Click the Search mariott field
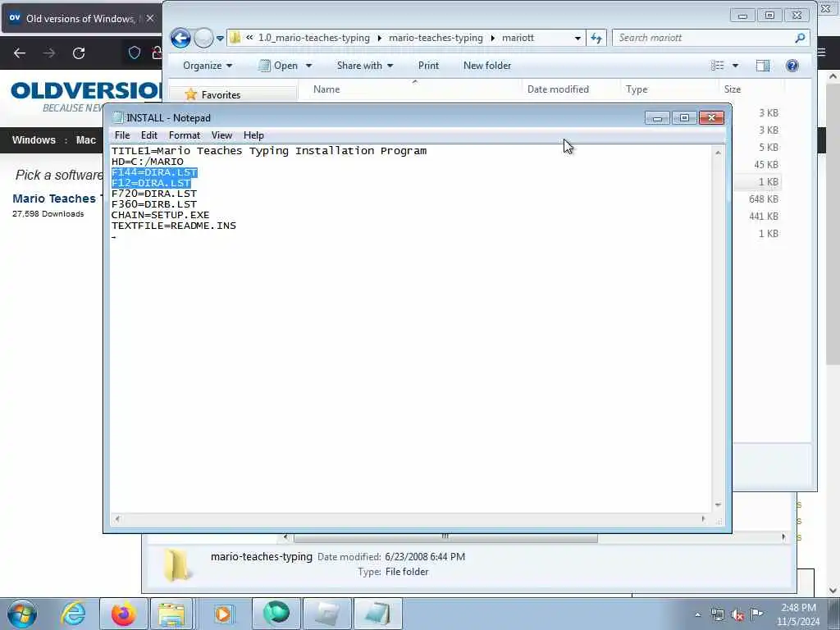840x630 pixels. click(x=703, y=38)
